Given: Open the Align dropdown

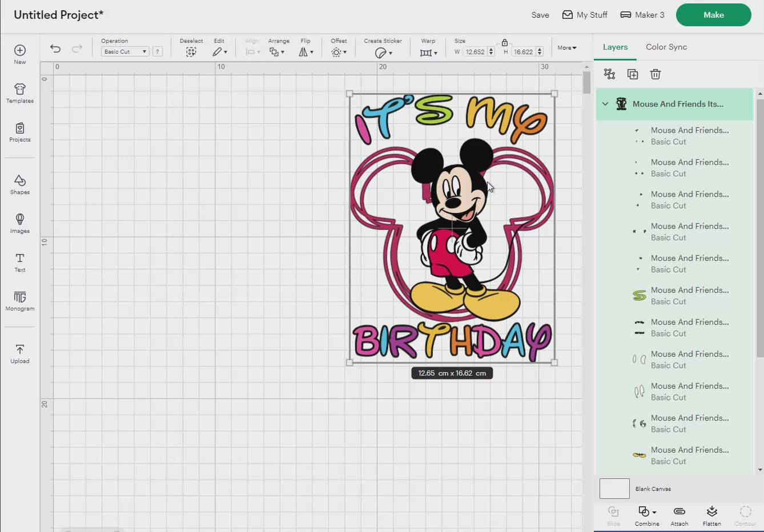Looking at the screenshot, I should tap(252, 52).
